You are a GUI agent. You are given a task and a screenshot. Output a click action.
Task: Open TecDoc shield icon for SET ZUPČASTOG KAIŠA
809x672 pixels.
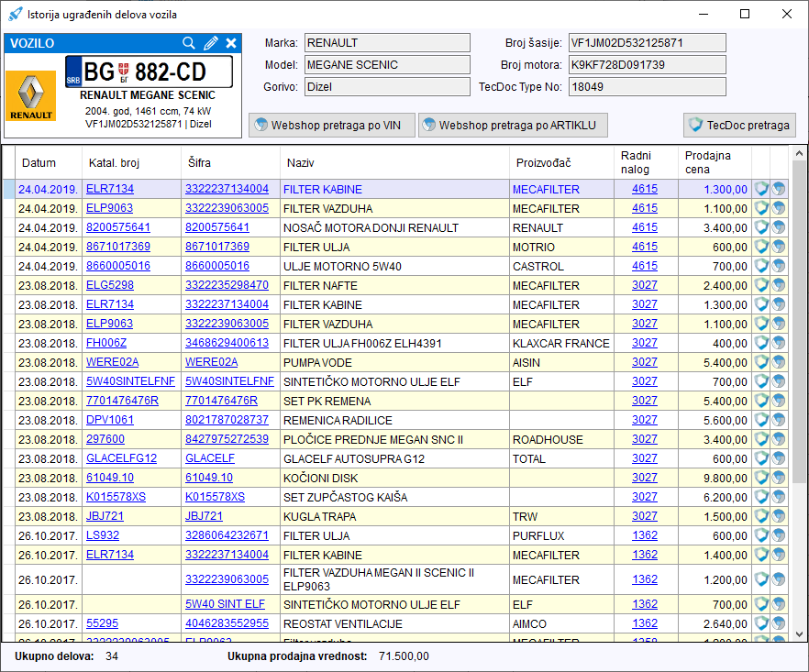[761, 497]
